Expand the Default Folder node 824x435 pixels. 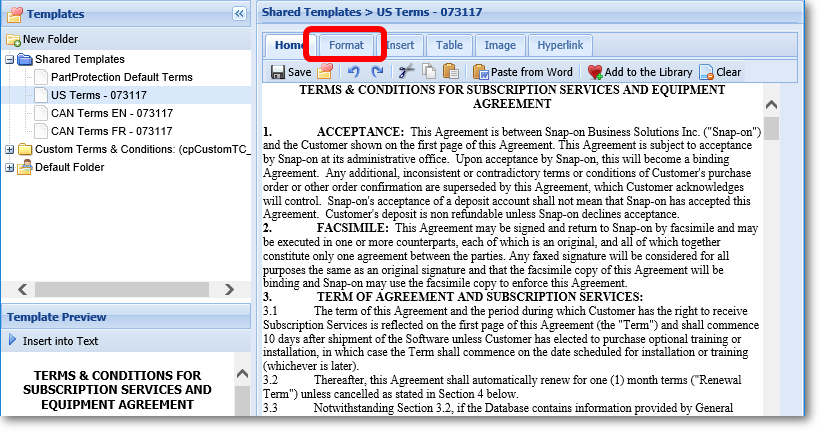tap(9, 168)
